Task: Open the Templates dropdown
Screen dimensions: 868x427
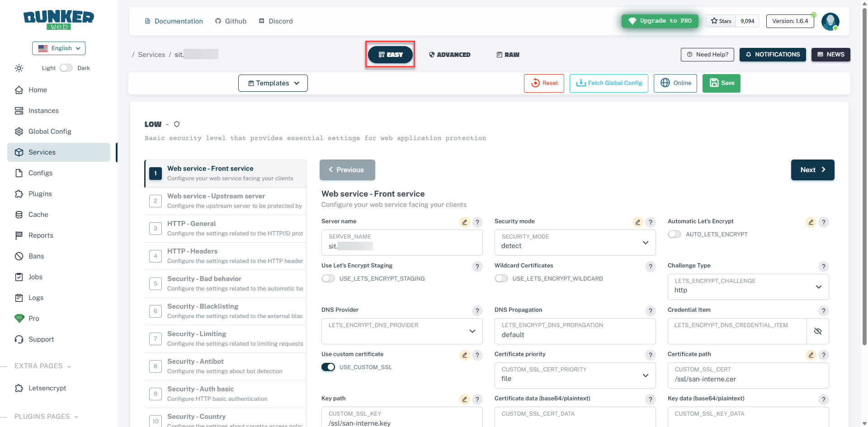Action: (x=273, y=83)
